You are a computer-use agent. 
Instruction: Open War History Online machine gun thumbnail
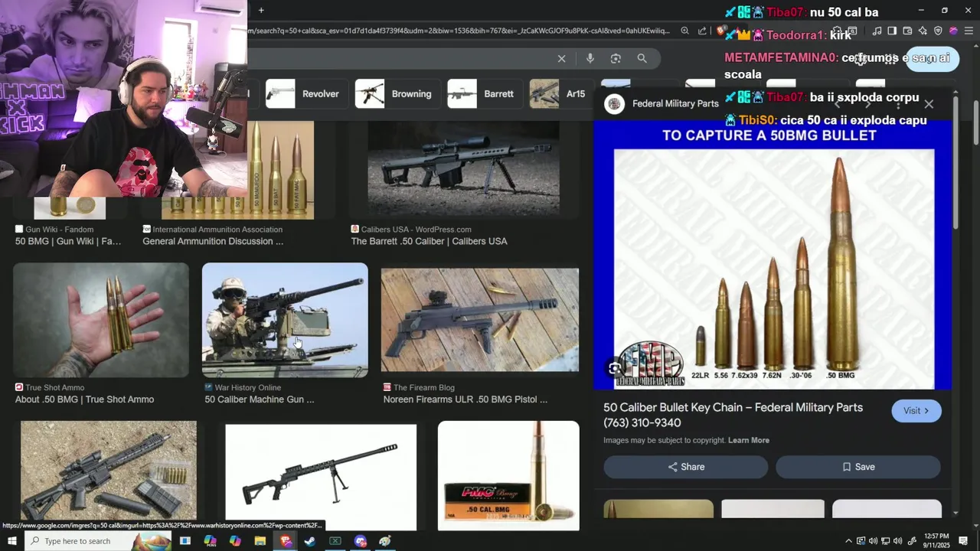[x=285, y=320]
